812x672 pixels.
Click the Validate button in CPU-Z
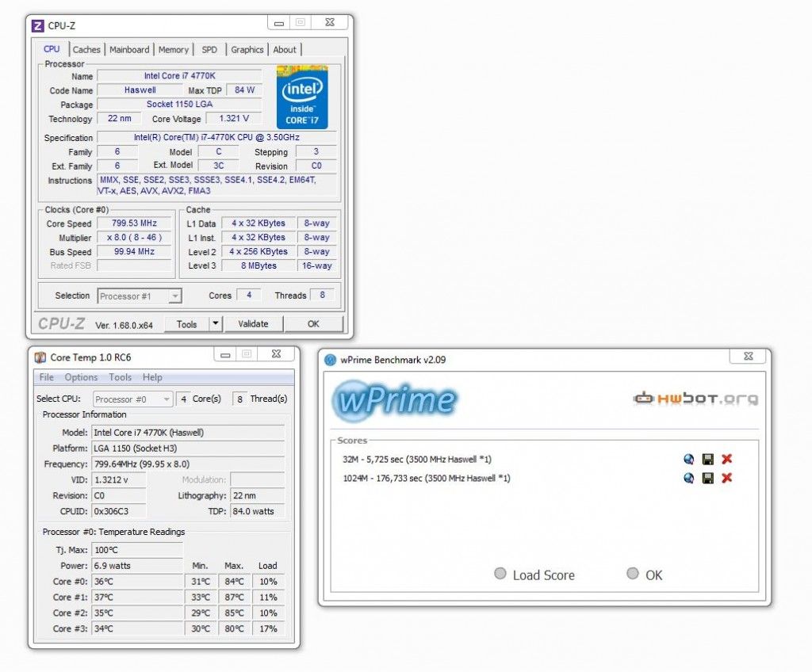click(x=253, y=324)
